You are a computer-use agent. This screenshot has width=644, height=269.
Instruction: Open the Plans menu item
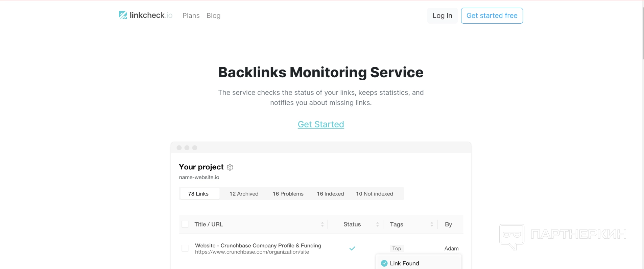pyautogui.click(x=191, y=16)
